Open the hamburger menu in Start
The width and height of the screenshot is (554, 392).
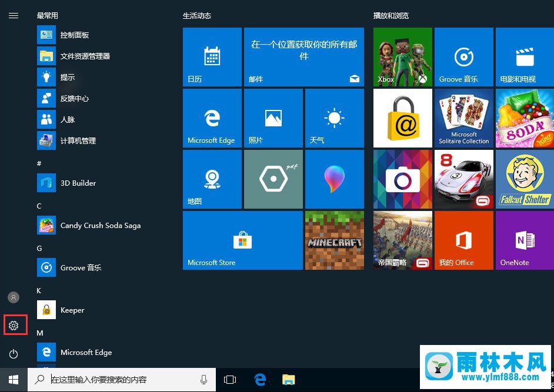click(x=14, y=15)
